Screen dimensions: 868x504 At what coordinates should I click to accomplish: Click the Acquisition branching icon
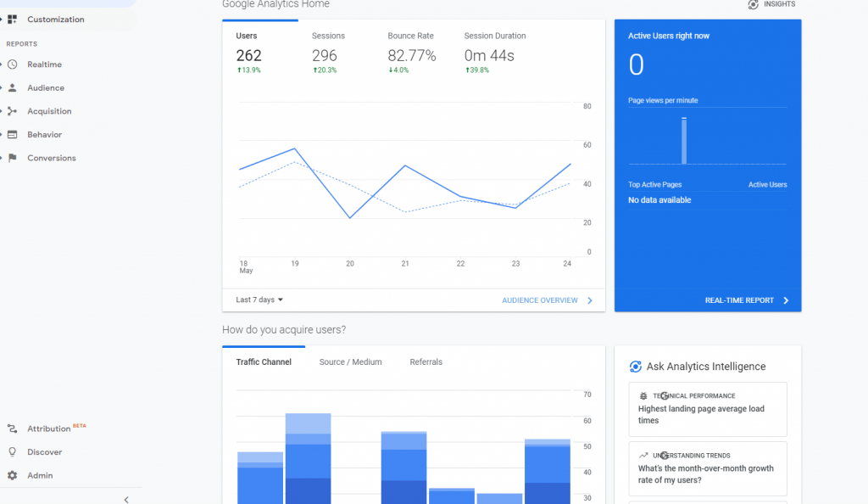coord(12,111)
